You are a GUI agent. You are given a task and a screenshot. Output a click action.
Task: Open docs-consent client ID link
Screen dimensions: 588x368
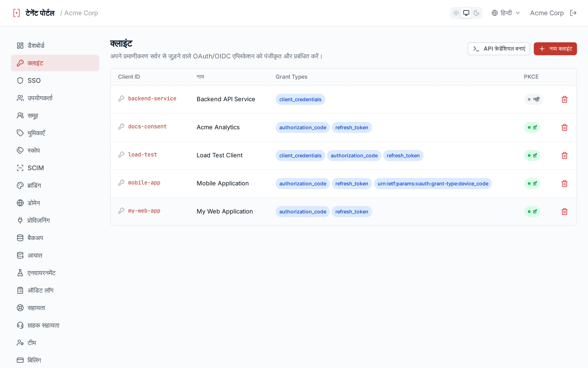tap(147, 126)
